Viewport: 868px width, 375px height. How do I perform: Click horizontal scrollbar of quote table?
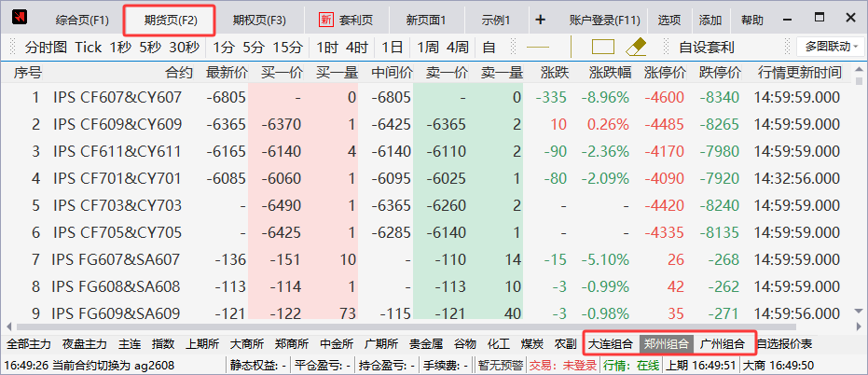point(406,327)
